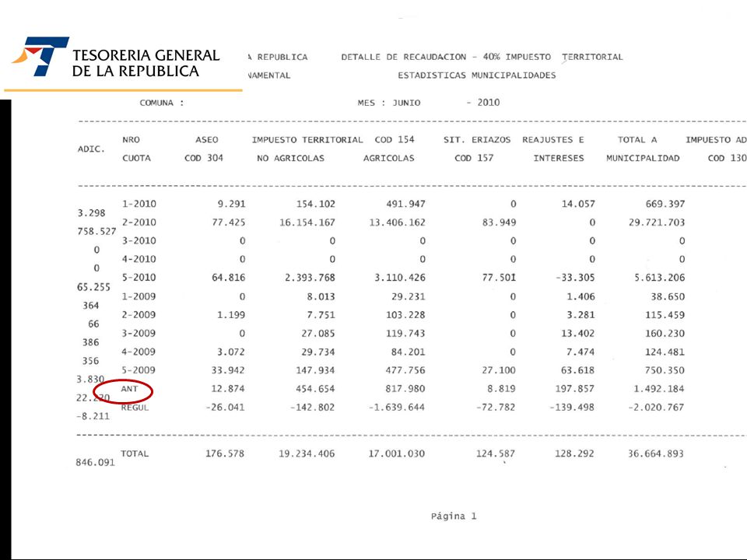This screenshot has width=747, height=560.
Task: Click the 'TOTAL' row label
Action: (135, 453)
